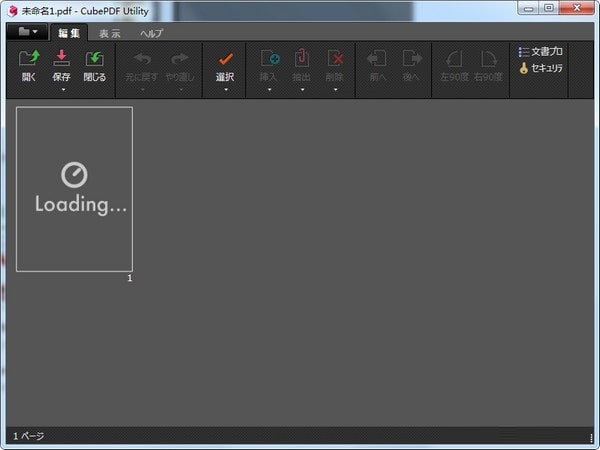600x450 pixels.
Task: Click the 挿入 insert page icon
Action: 270,59
